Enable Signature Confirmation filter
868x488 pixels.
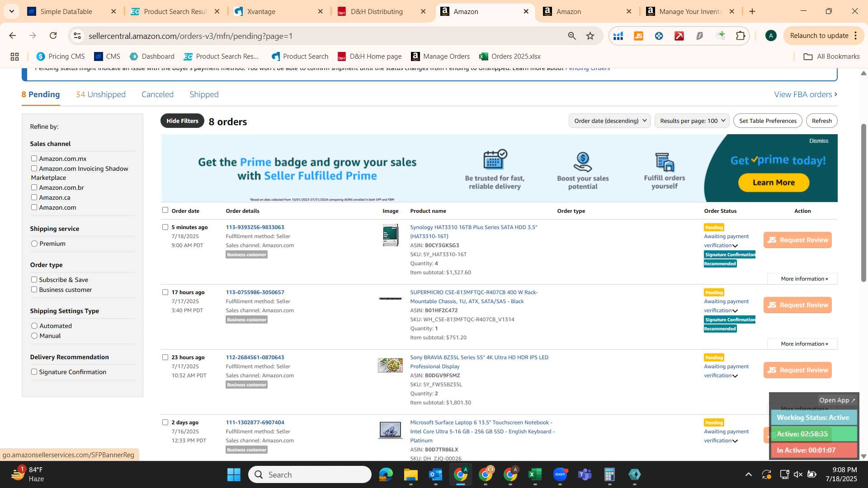point(34,371)
